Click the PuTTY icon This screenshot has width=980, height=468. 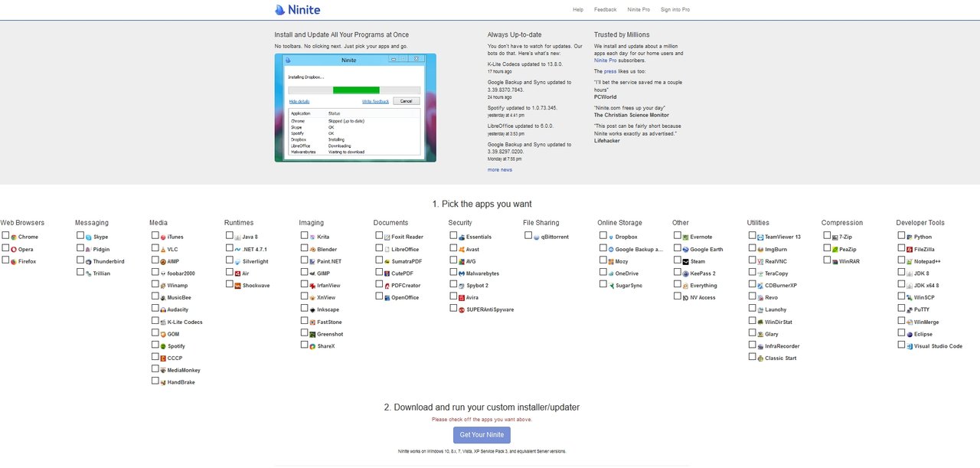(x=910, y=310)
